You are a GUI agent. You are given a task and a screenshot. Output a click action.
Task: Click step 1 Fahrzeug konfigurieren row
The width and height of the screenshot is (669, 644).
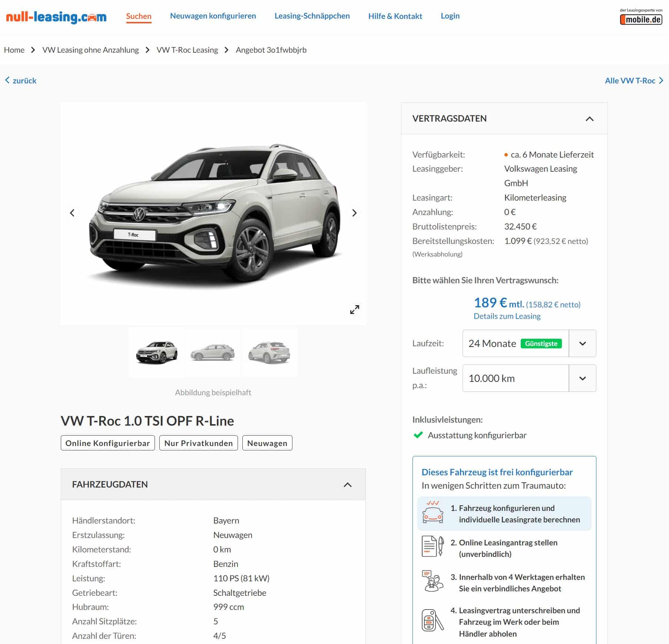click(x=504, y=513)
